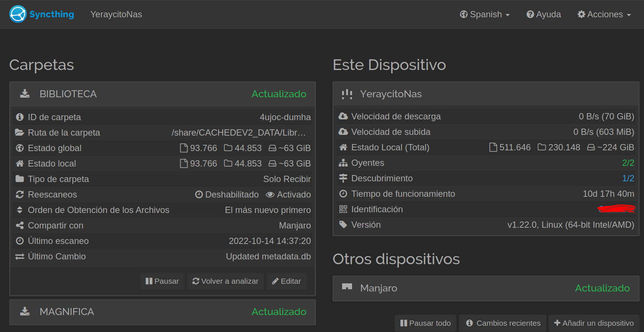Viewport: 644px width, 332px height.
Task: Click the Identificación QR code icon
Action: (x=343, y=209)
